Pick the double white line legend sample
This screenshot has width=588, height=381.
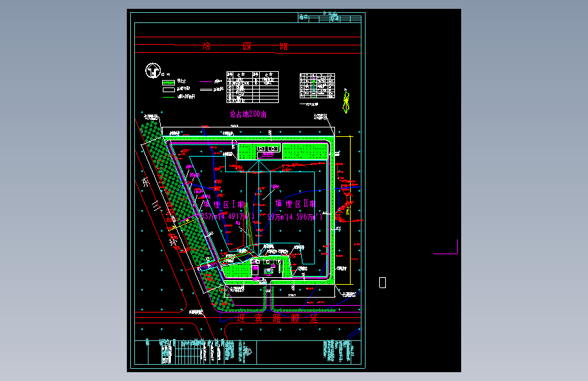point(206,89)
